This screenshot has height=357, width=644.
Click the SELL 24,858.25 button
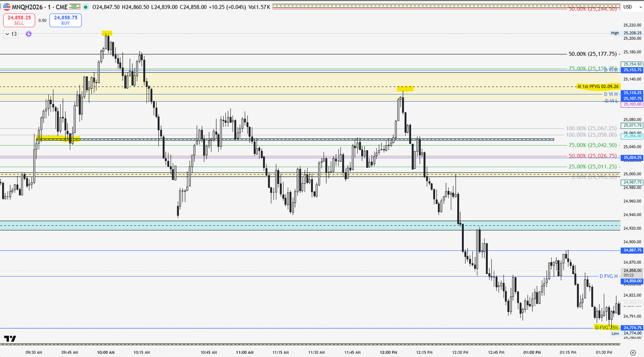point(19,20)
